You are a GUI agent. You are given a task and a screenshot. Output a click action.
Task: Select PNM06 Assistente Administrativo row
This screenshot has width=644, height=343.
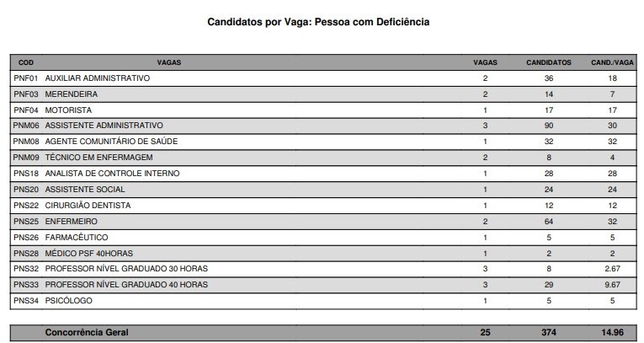pyautogui.click(x=104, y=126)
